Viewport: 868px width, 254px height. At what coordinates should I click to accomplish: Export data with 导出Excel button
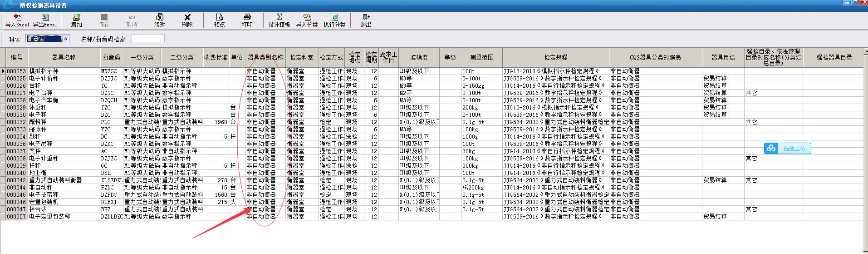pyautogui.click(x=45, y=20)
